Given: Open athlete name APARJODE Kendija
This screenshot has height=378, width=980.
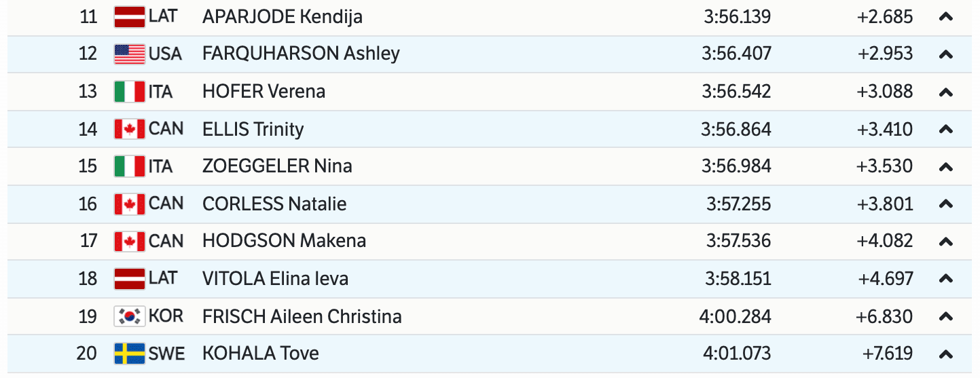Looking at the screenshot, I should tap(282, 17).
